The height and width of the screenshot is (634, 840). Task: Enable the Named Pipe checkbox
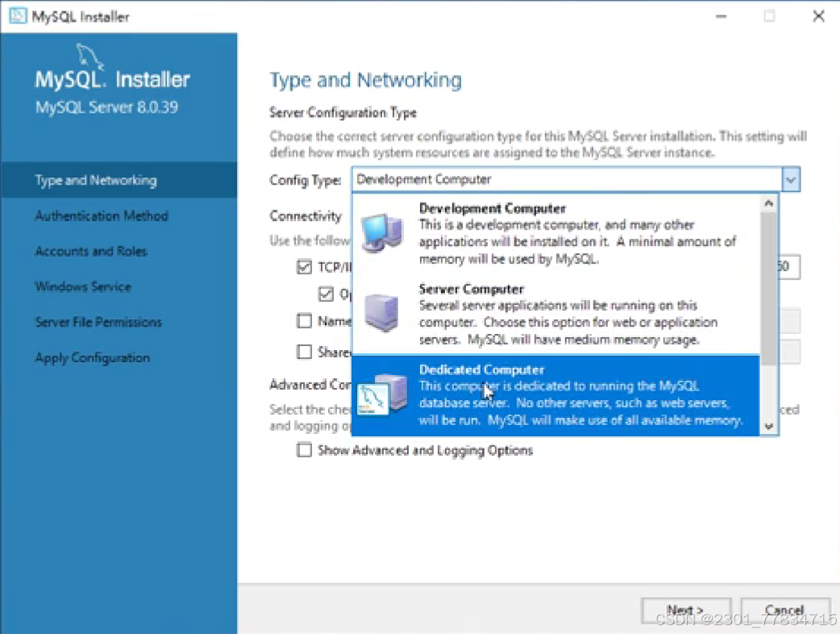tap(304, 320)
